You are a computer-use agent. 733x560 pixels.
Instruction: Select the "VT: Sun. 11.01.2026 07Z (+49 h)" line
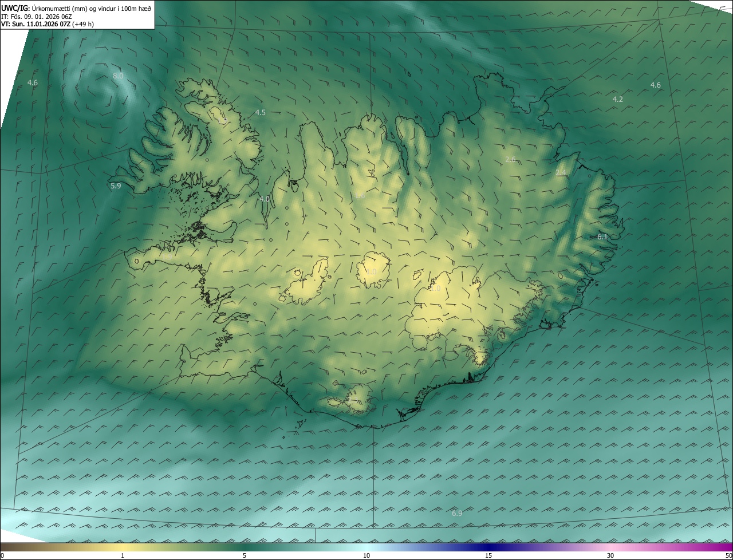point(48,25)
